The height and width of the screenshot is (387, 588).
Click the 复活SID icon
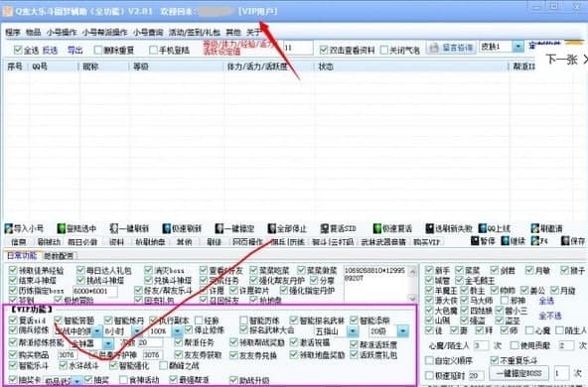coord(325,228)
